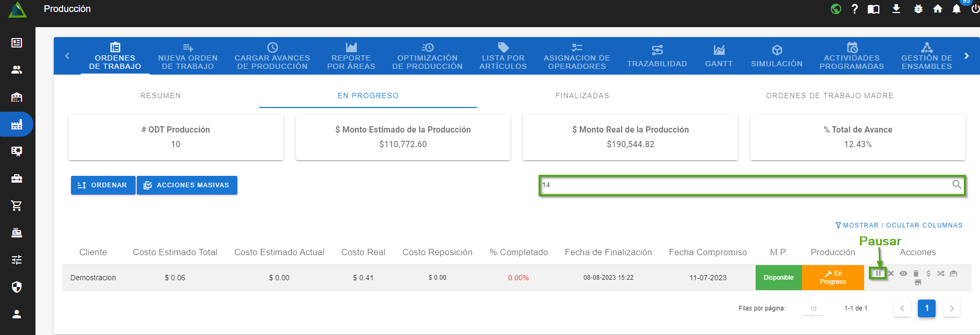This screenshot has width=980, height=335.
Task: Click the shuffle arrows icon in Acciones
Action: click(940, 273)
